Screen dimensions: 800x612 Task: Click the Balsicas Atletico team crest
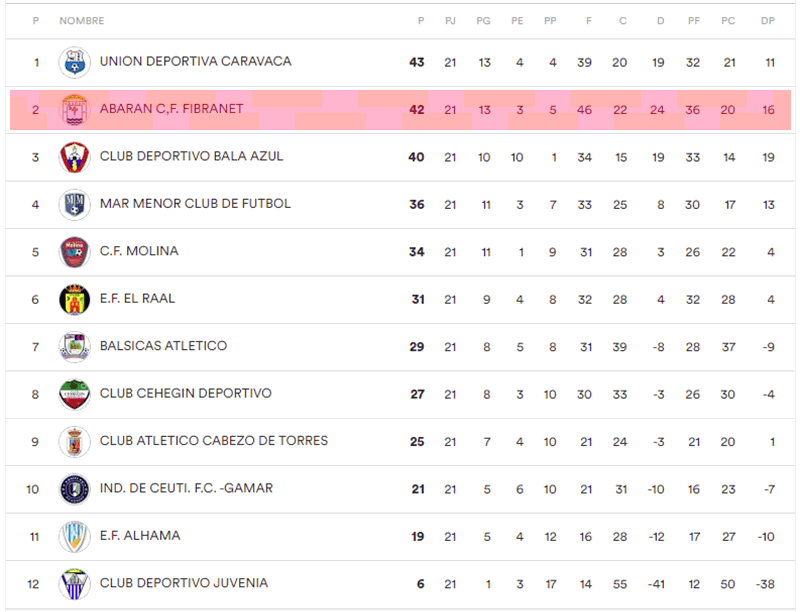coord(74,347)
